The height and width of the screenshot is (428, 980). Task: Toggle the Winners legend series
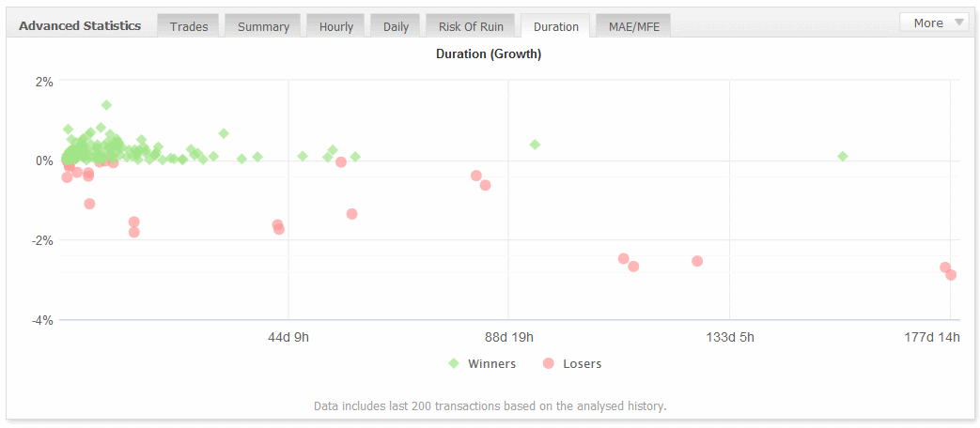491,364
